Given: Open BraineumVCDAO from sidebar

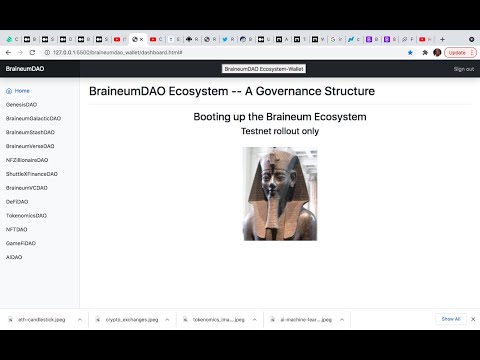Looking at the screenshot, I should click(x=27, y=188).
